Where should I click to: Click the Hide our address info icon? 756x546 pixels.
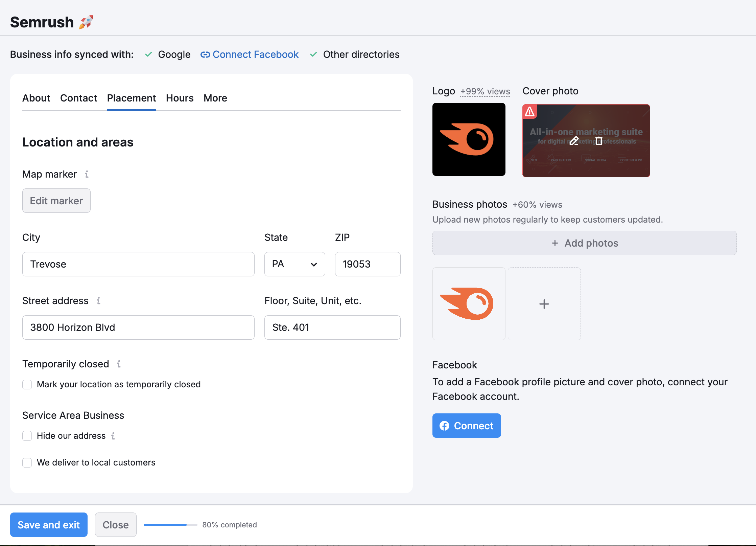click(x=113, y=436)
